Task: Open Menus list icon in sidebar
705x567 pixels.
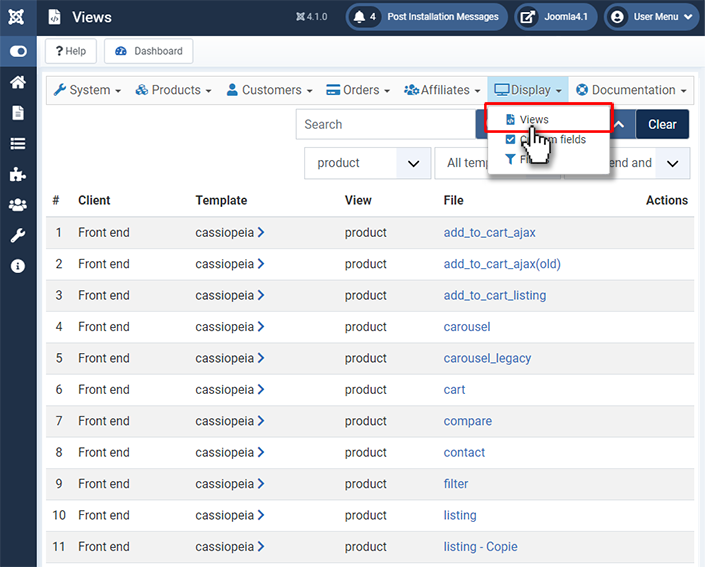Action: (x=18, y=144)
